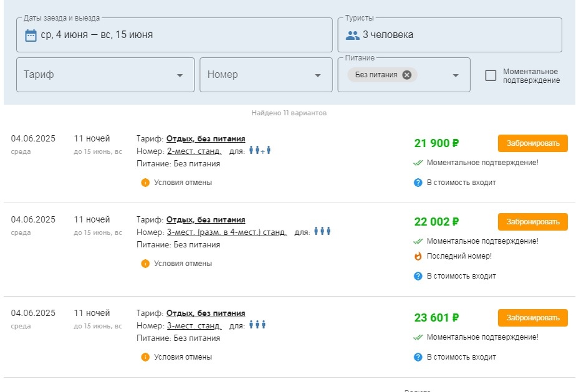Remove the 'Без питания' meal chip
This screenshot has width=576, height=392.
407,75
